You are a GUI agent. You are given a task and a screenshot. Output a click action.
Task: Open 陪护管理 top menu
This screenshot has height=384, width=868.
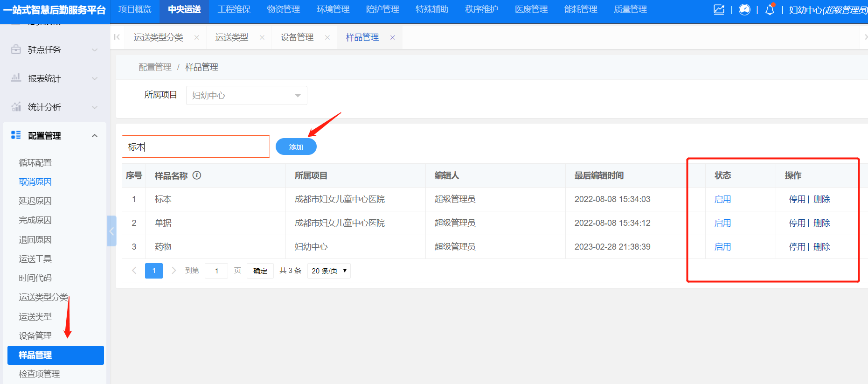382,9
